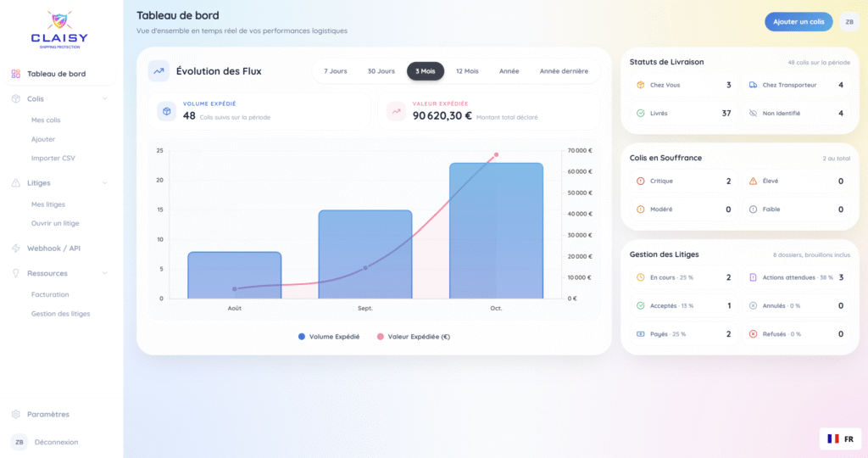The height and width of the screenshot is (458, 868).
Task: Click the Annulés grey cross icon
Action: 753,305
